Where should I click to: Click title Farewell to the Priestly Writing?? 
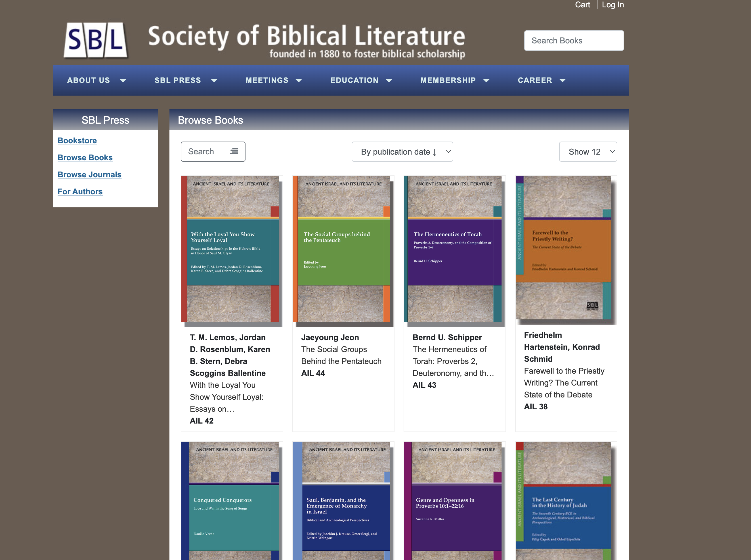(564, 383)
